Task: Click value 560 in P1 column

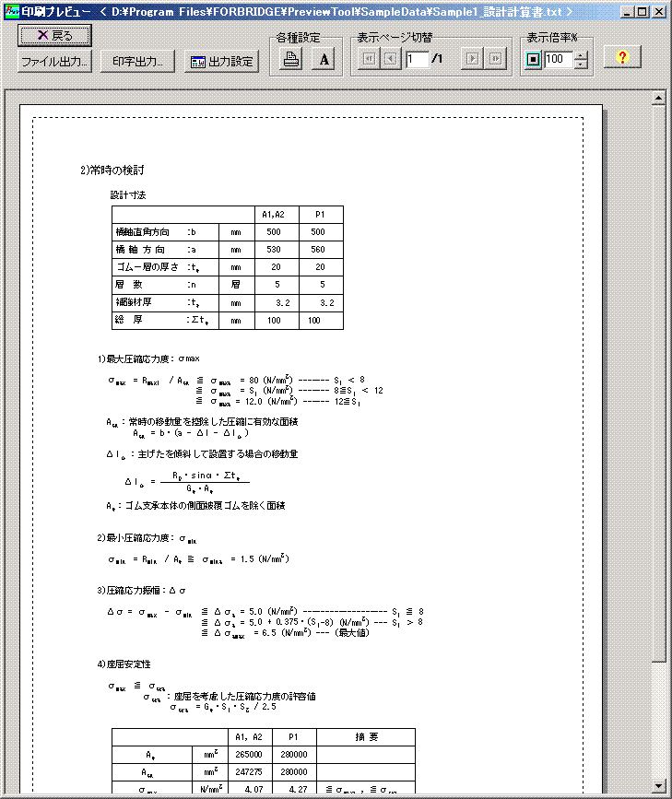Action: [x=318, y=250]
